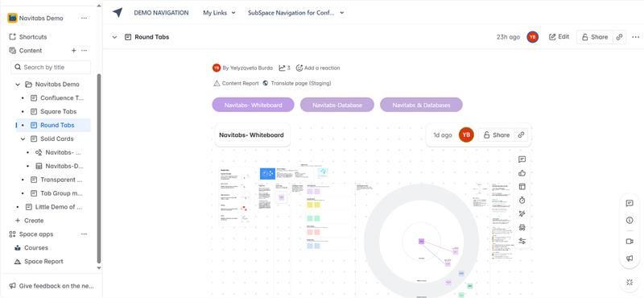Click the collapse-arrows icon at the lower right
Image resolution: width=644 pixels, height=298 pixels.
tap(630, 282)
